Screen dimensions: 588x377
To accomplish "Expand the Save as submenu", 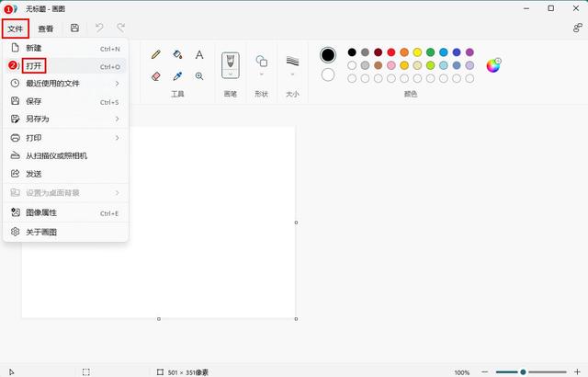I will 66,119.
